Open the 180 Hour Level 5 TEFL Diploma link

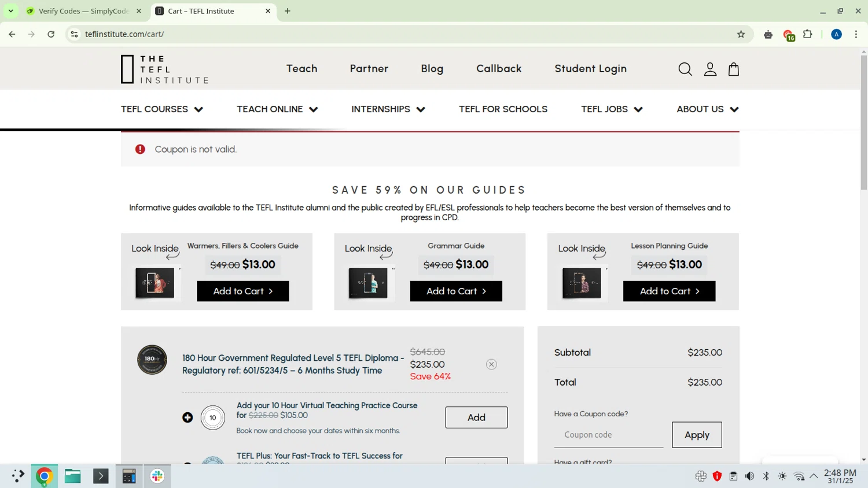point(293,364)
